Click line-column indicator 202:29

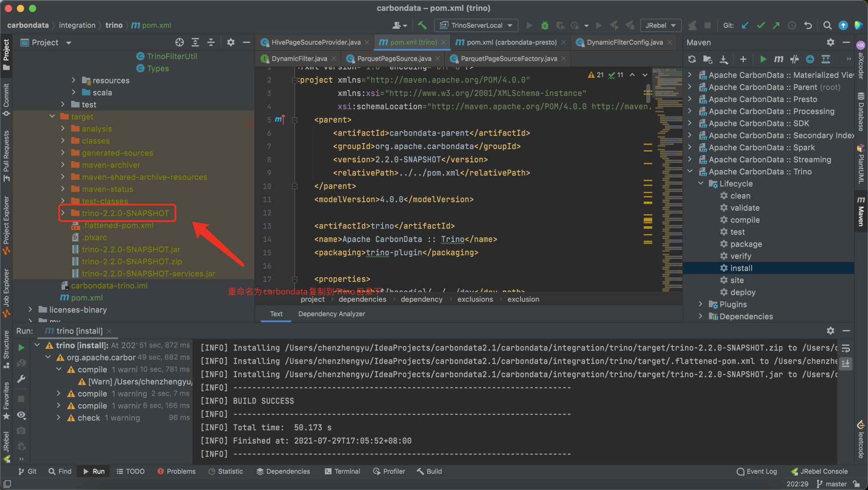(797, 484)
